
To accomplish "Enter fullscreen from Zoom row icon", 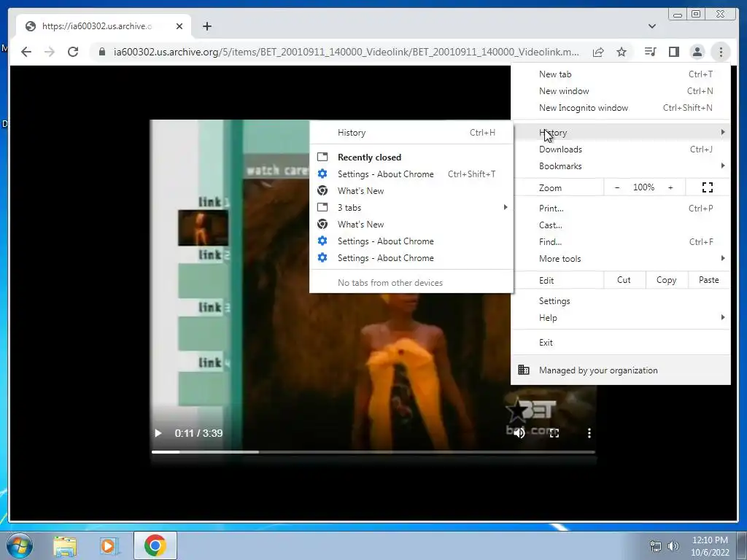I will (708, 187).
